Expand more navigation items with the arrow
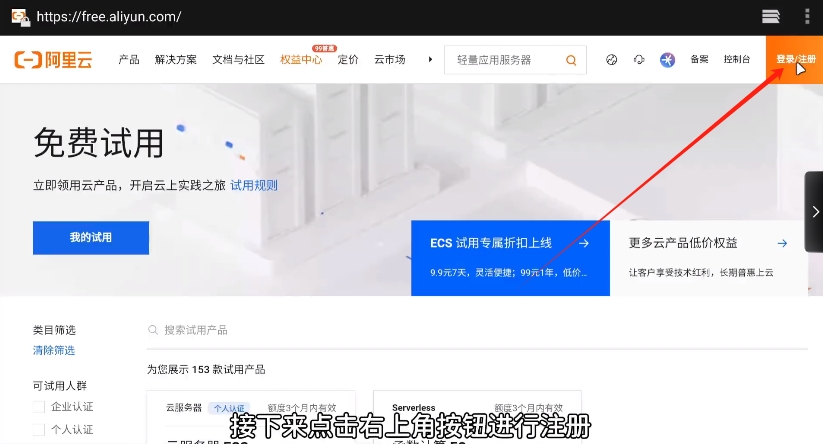The width and height of the screenshot is (823, 444). (x=430, y=60)
